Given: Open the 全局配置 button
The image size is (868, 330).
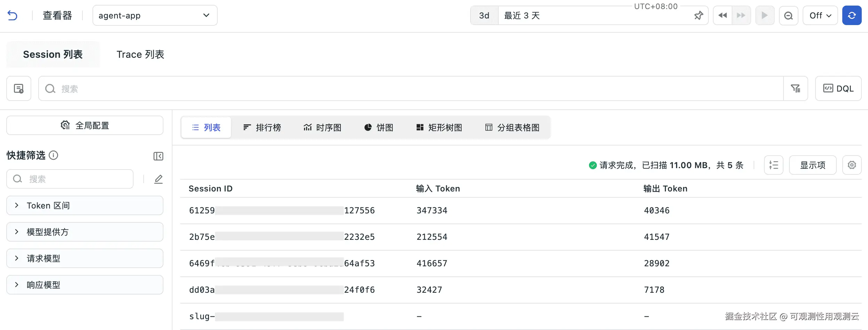Looking at the screenshot, I should point(85,126).
